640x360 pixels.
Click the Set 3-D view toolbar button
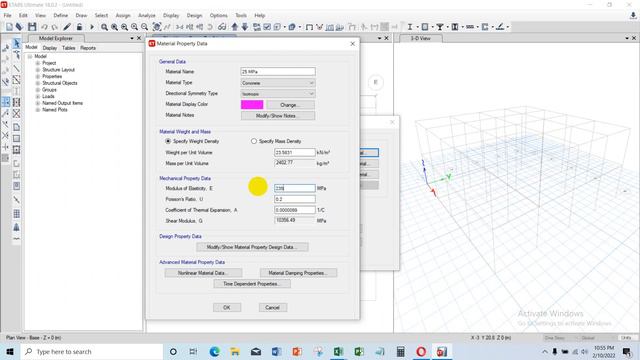(x=179, y=27)
